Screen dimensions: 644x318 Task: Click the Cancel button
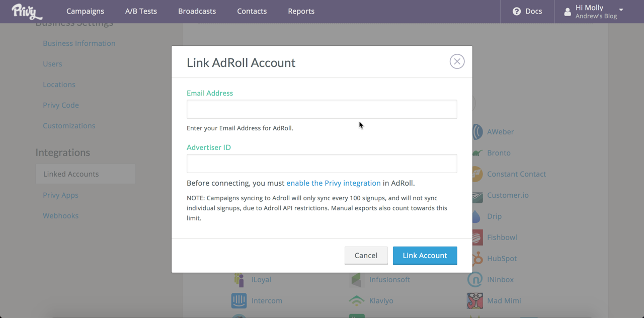[x=366, y=255]
